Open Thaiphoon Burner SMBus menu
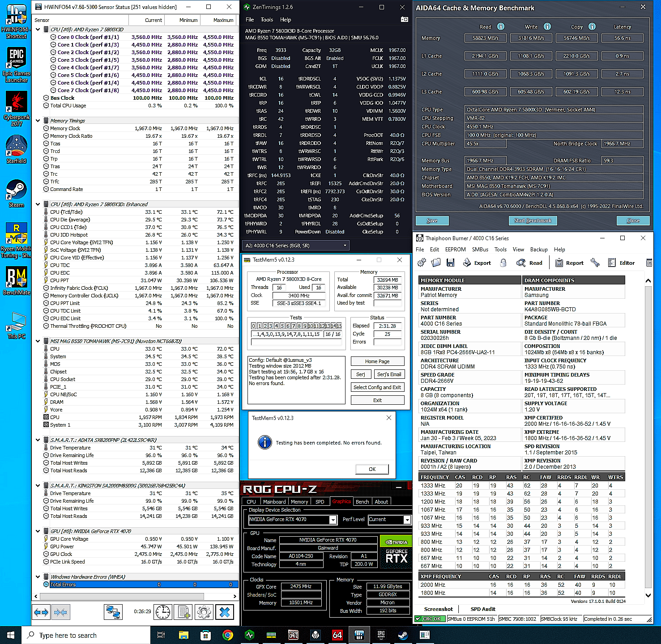 pos(480,250)
